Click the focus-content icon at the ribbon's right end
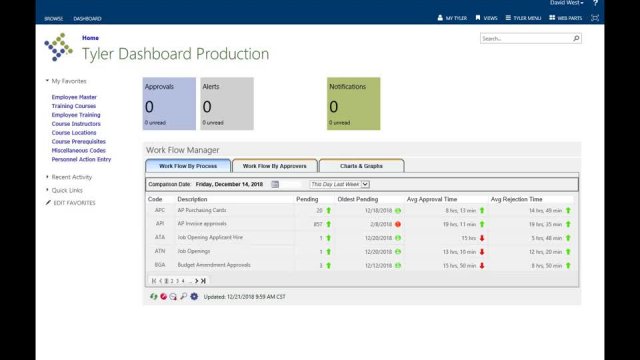640x360 pixels. point(595,18)
